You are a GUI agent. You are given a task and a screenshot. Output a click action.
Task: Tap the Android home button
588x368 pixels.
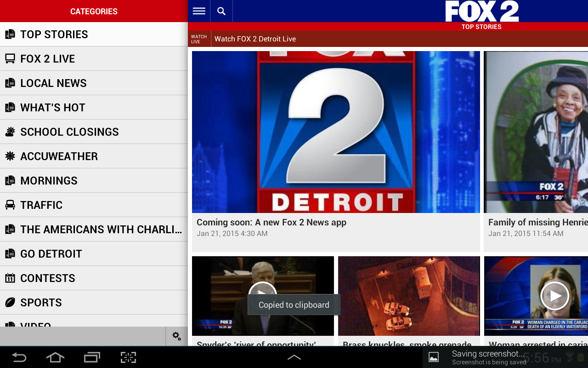tap(55, 357)
